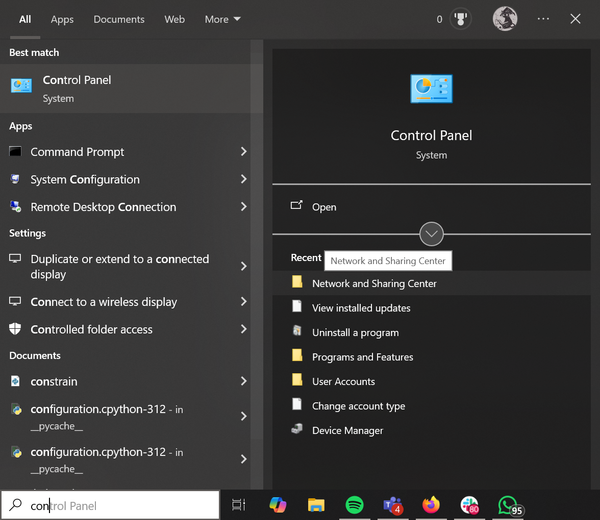Screen dimensions: 600x520
Task: Click the large Control Panel icon in preview pane
Action: pos(431,88)
